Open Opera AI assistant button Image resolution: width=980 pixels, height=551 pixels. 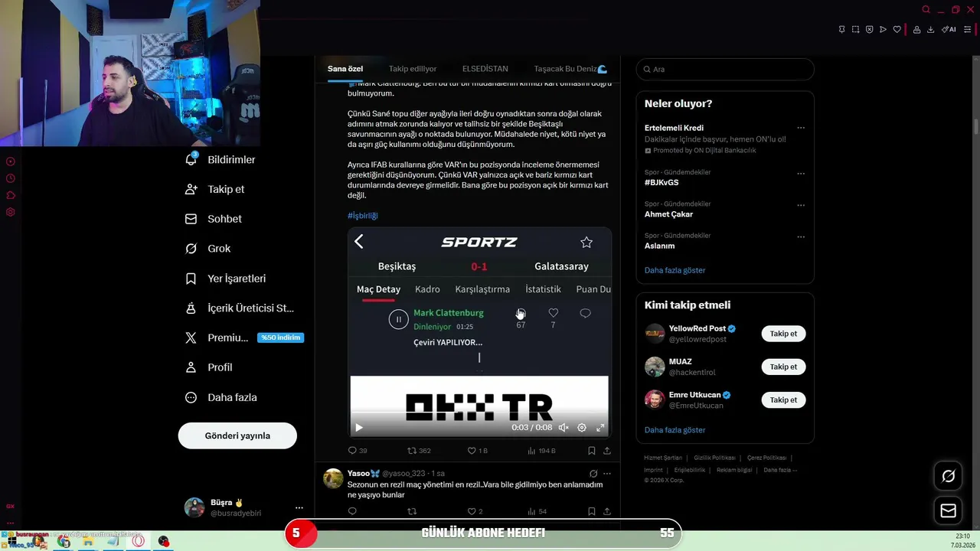pyautogui.click(x=949, y=29)
